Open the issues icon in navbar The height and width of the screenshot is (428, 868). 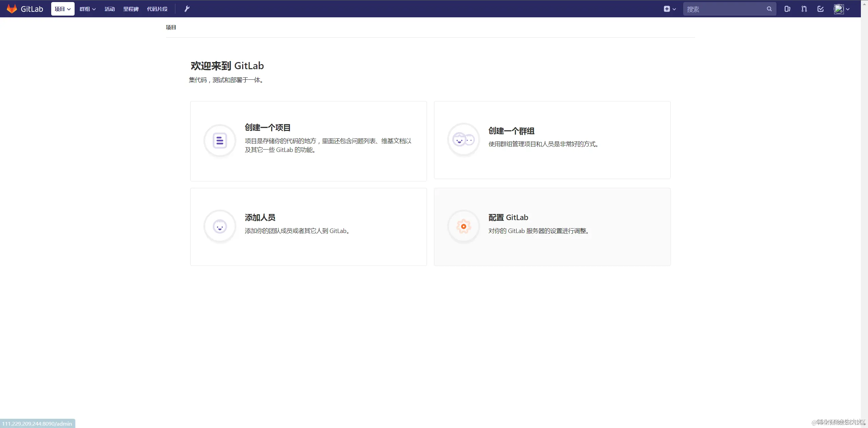tap(787, 9)
